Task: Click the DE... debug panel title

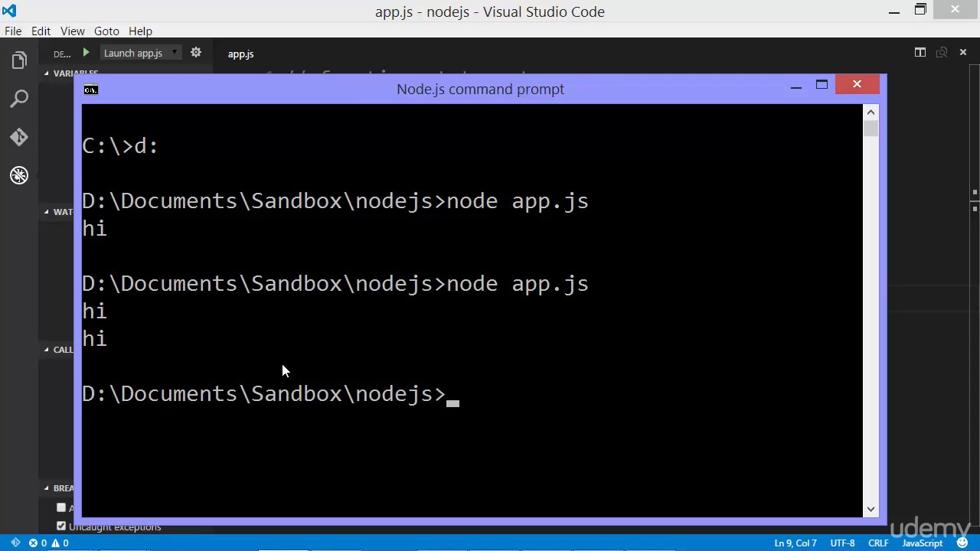Action: [62, 54]
